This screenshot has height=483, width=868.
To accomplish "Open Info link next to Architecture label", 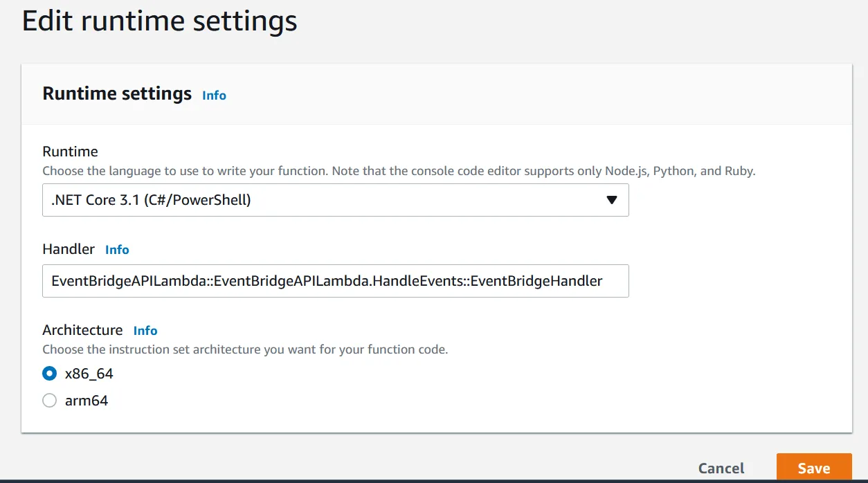I will click(x=145, y=331).
